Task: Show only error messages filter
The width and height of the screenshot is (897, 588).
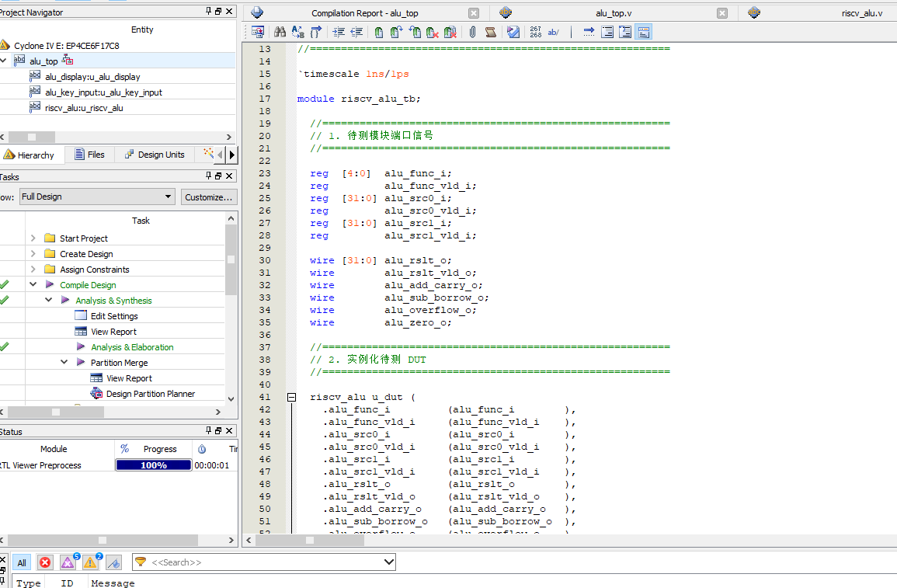Action: point(45,562)
